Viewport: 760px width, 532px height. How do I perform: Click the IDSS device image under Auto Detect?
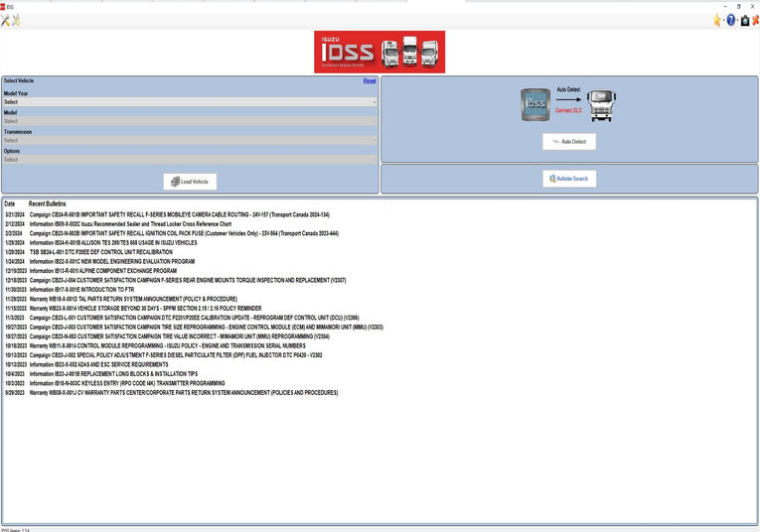pos(535,104)
